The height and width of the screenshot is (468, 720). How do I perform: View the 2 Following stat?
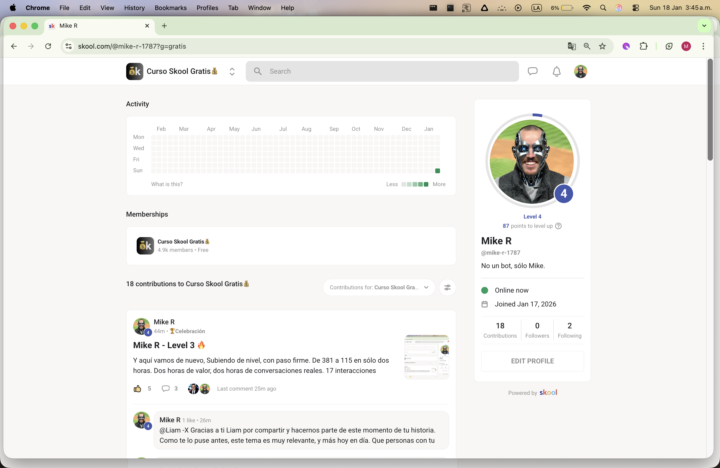click(x=569, y=330)
